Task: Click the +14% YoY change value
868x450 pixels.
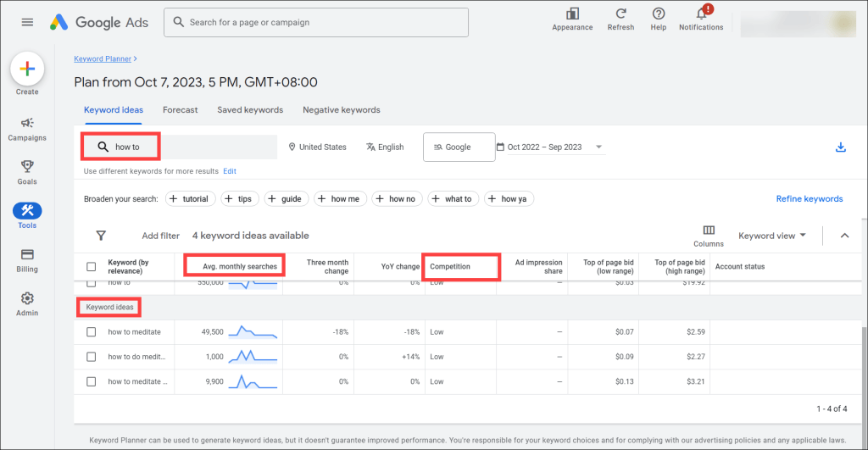Action: click(x=411, y=357)
